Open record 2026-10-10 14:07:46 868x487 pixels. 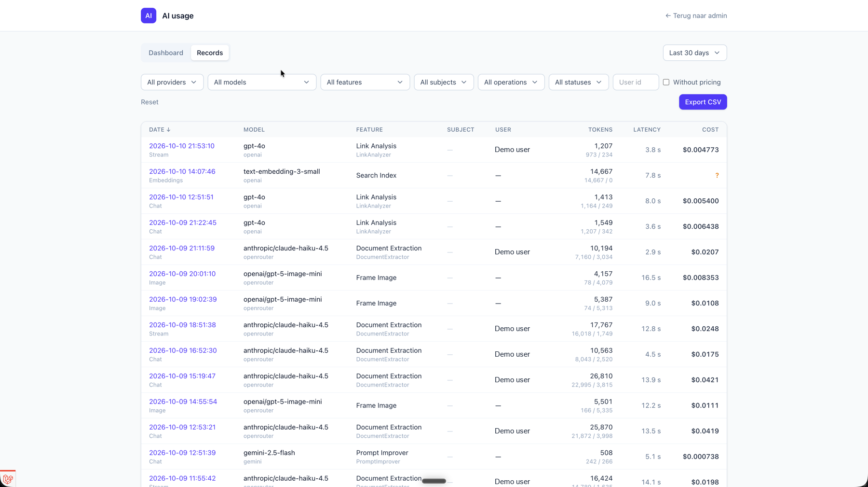(x=182, y=171)
